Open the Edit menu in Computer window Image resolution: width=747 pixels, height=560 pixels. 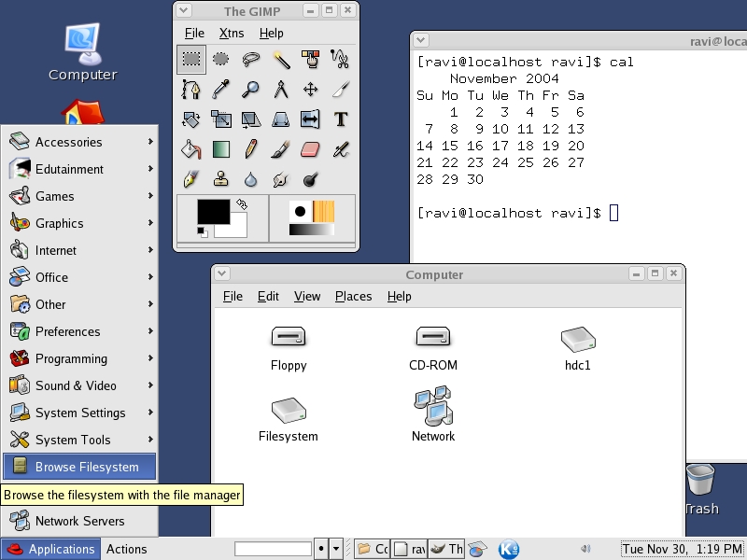268,296
